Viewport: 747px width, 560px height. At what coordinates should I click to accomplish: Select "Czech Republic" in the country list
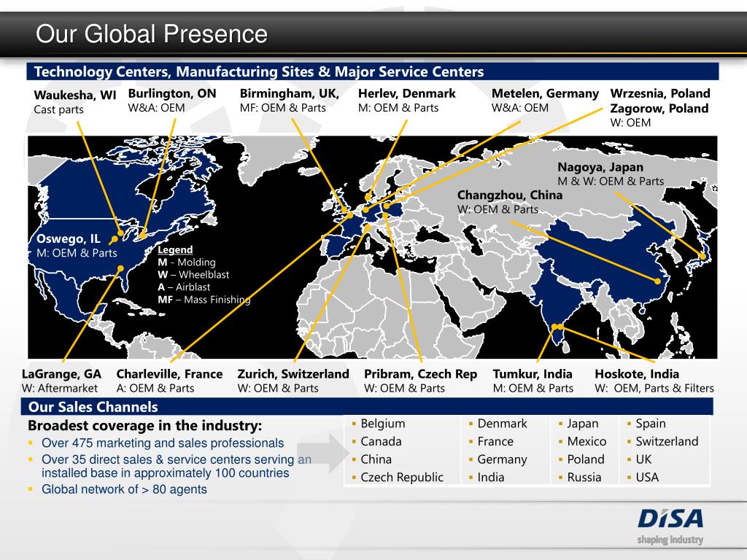[402, 478]
